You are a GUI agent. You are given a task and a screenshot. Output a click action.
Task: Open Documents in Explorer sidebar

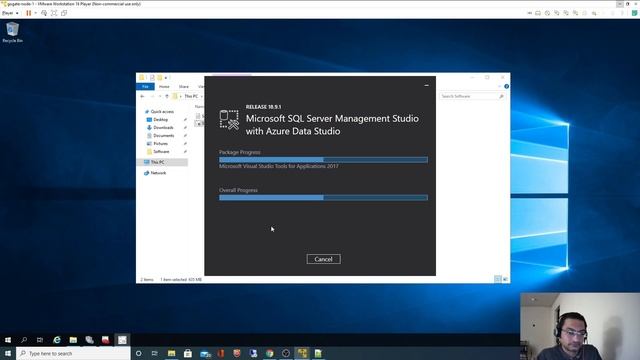pyautogui.click(x=164, y=136)
